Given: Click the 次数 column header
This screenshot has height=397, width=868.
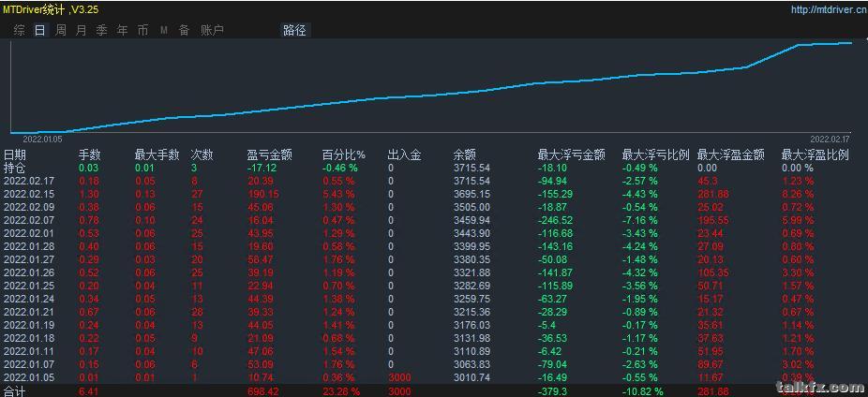Looking at the screenshot, I should pyautogui.click(x=202, y=154).
